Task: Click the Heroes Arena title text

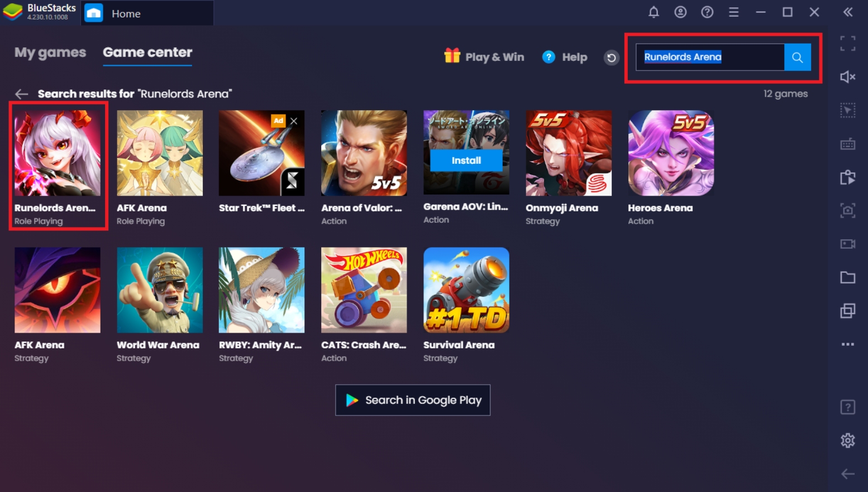Action: (660, 208)
